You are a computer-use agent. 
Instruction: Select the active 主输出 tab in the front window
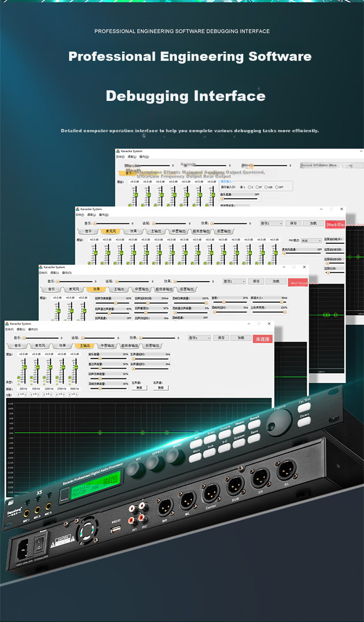coord(84,346)
